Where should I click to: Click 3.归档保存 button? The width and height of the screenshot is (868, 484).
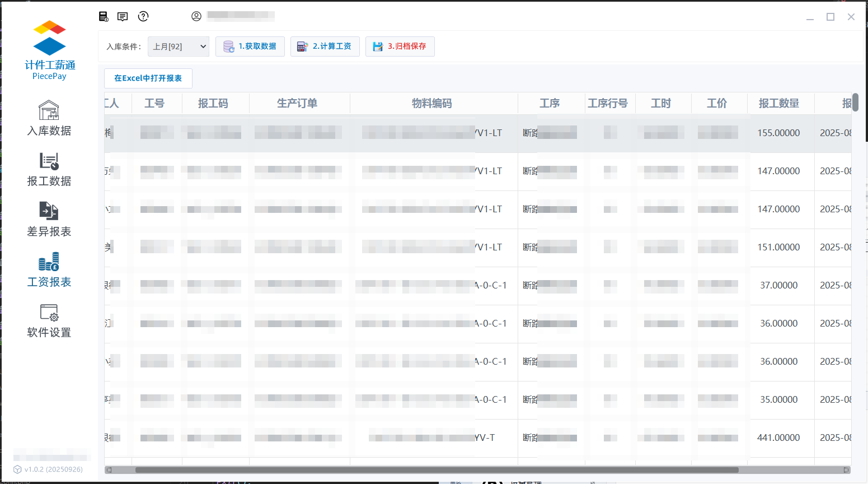pos(400,46)
